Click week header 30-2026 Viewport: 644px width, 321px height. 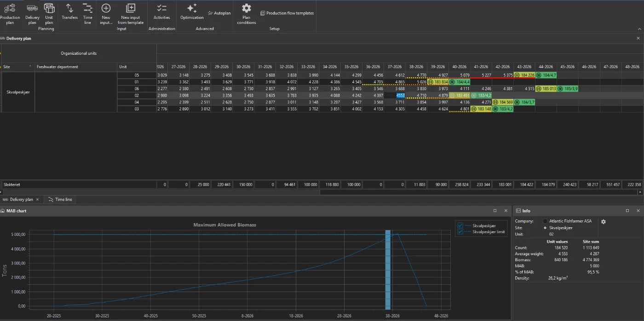point(243,67)
